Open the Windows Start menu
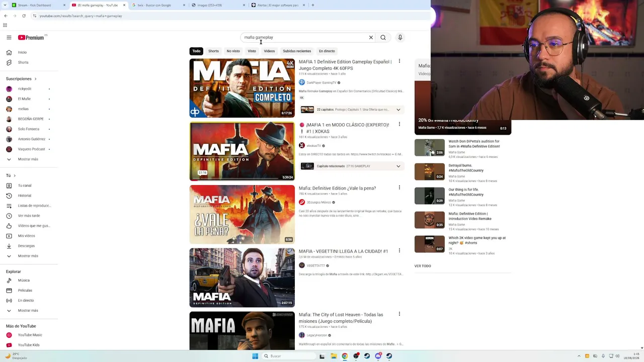The height and width of the screenshot is (362, 644). 255,356
